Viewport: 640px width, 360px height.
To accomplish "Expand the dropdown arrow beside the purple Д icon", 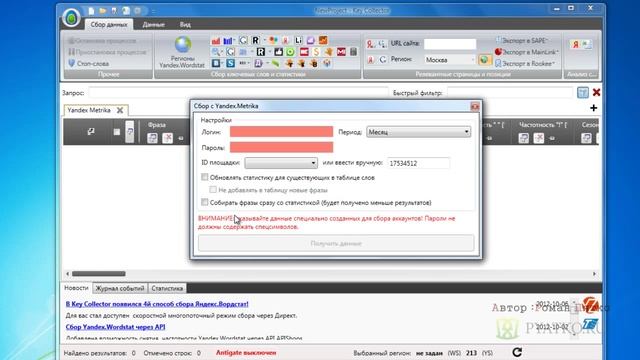I will (267, 63).
